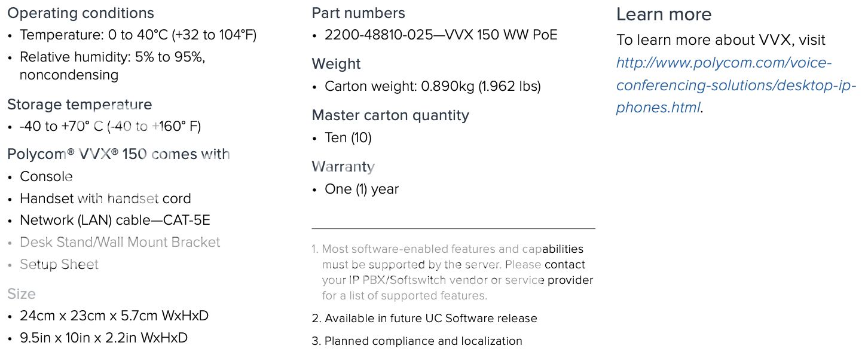Select footnote 3 Planned compliance and localization
This screenshot has height=361, width=868.
tap(417, 341)
